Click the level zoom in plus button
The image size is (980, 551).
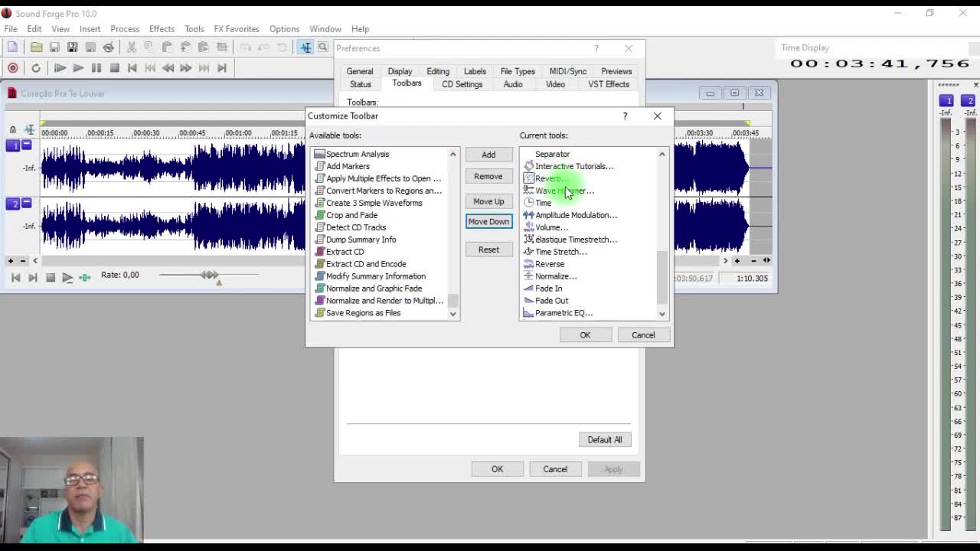coord(11,261)
